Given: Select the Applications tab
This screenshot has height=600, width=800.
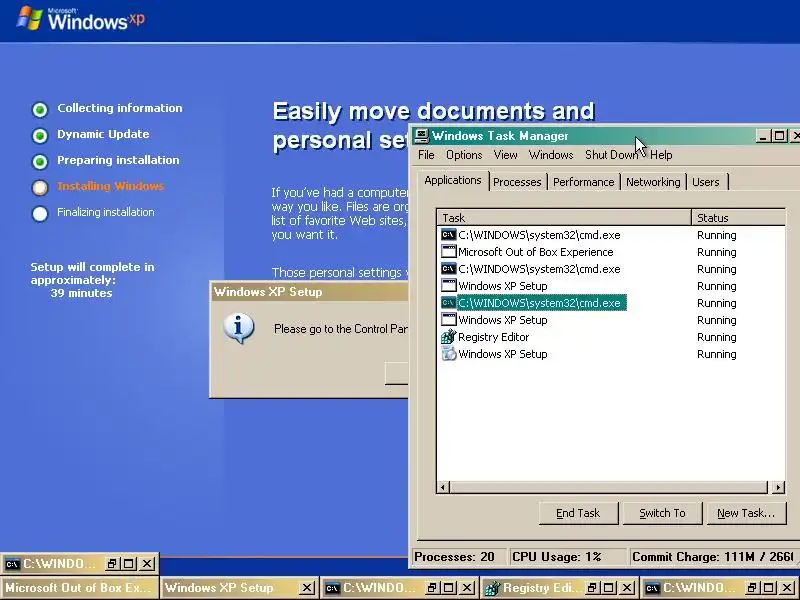Looking at the screenshot, I should click(x=453, y=181).
